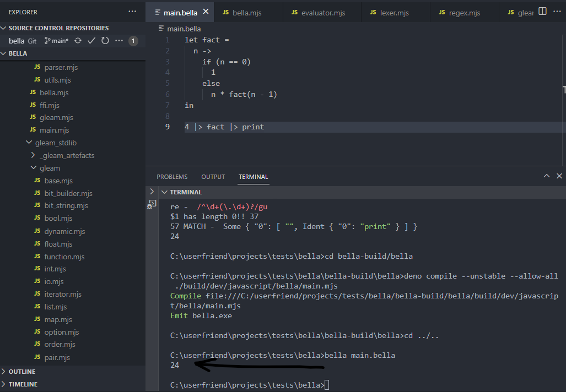Click the debug terminal icon
This screenshot has width=566, height=392.
[x=152, y=204]
